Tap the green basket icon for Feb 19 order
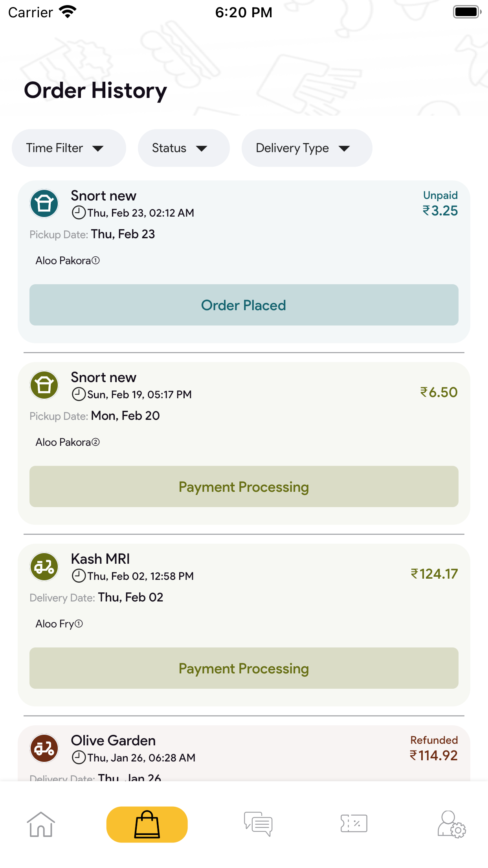488x868 pixels. pyautogui.click(x=44, y=385)
